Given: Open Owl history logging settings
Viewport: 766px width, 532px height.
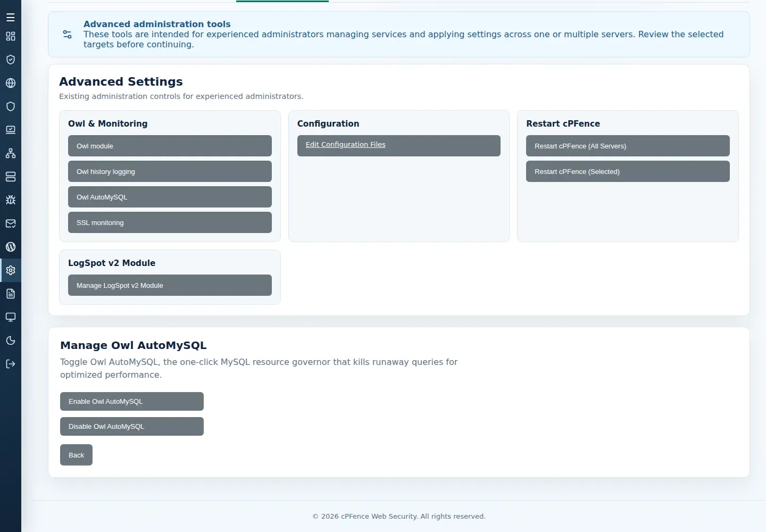Looking at the screenshot, I should (170, 171).
